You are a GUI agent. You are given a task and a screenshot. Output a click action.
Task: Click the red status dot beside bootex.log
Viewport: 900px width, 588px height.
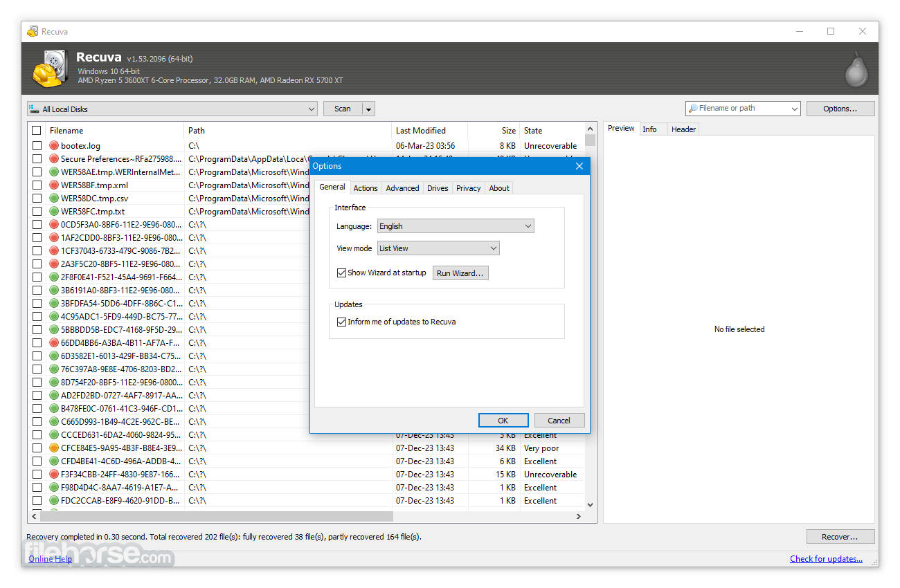point(54,146)
